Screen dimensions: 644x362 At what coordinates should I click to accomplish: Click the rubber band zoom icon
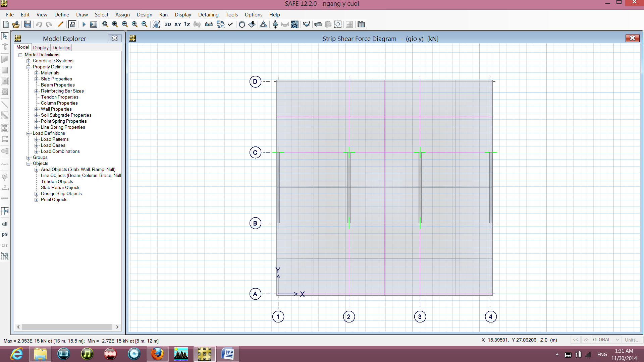click(x=105, y=24)
